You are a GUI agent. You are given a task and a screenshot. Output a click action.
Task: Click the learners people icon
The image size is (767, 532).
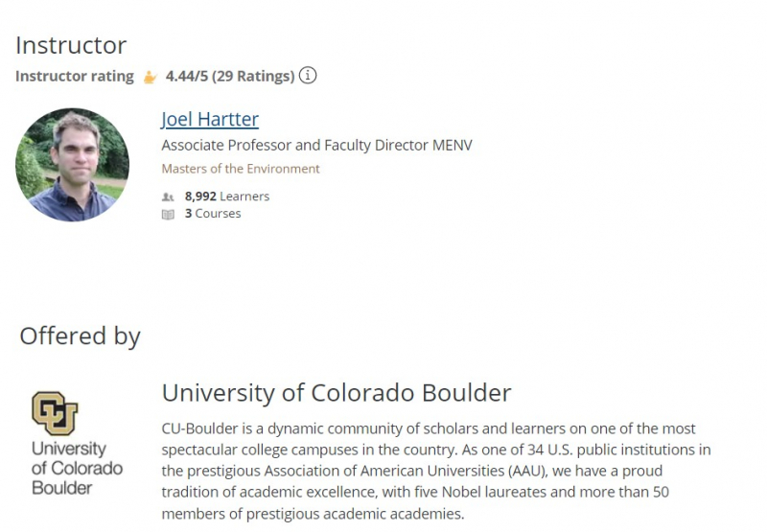[168, 197]
